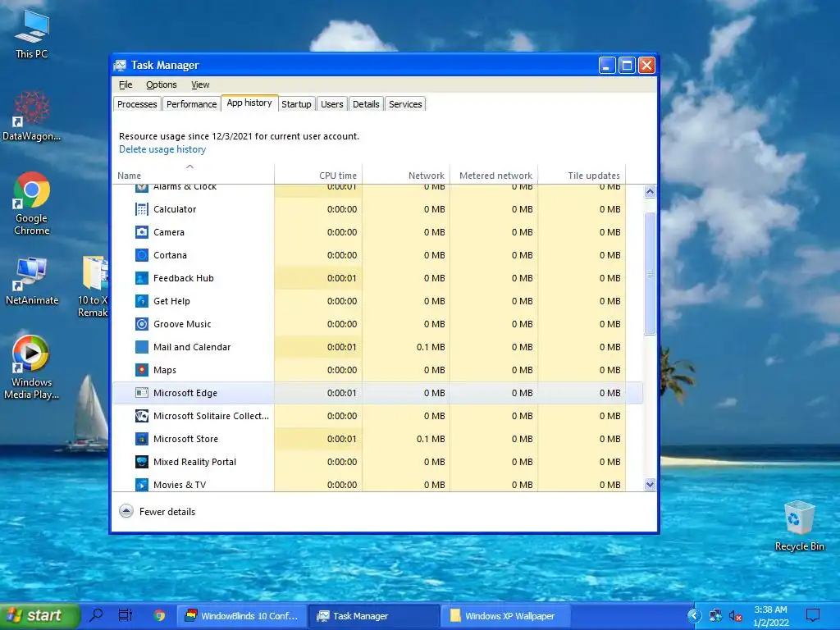Screen dimensions: 840x630
Task: Switch to the Users tab
Action: [332, 104]
